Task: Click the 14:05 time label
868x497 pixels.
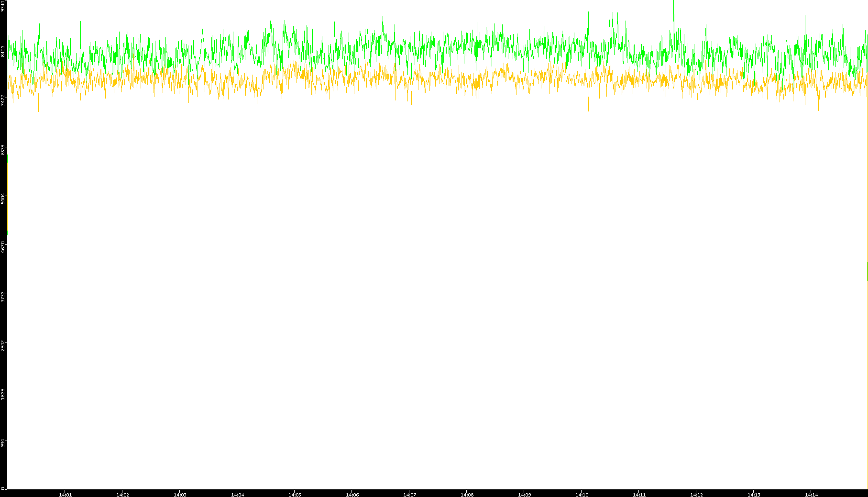Action: pyautogui.click(x=295, y=495)
